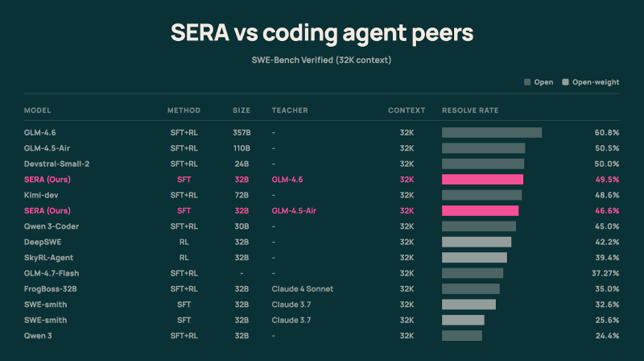This screenshot has height=361, width=644.
Task: Click the pink SERA bar at 46.6%
Action: (480, 210)
